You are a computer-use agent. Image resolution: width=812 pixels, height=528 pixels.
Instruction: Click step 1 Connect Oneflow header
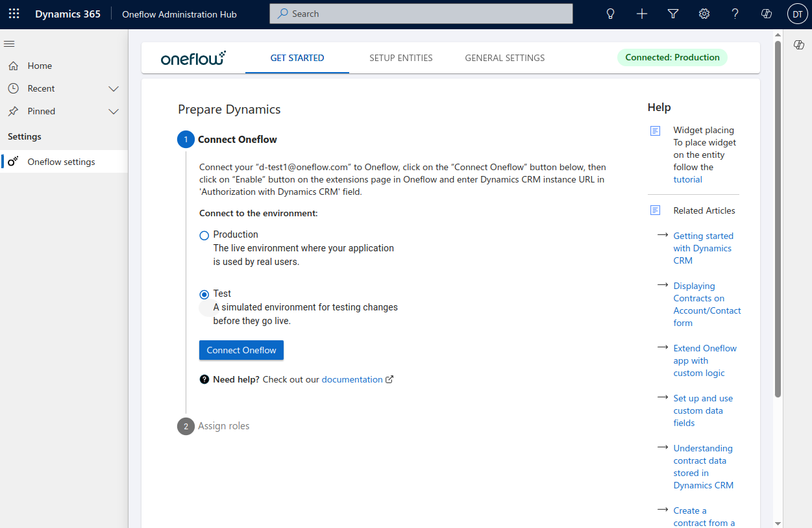point(227,140)
